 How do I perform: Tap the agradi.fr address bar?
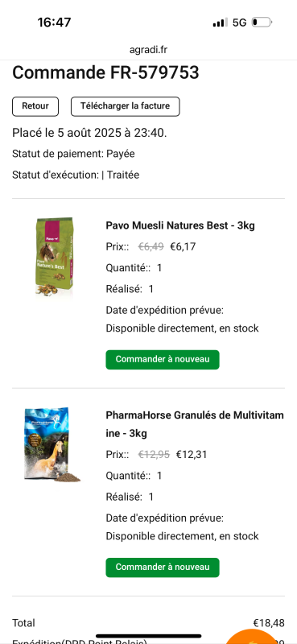[148, 50]
